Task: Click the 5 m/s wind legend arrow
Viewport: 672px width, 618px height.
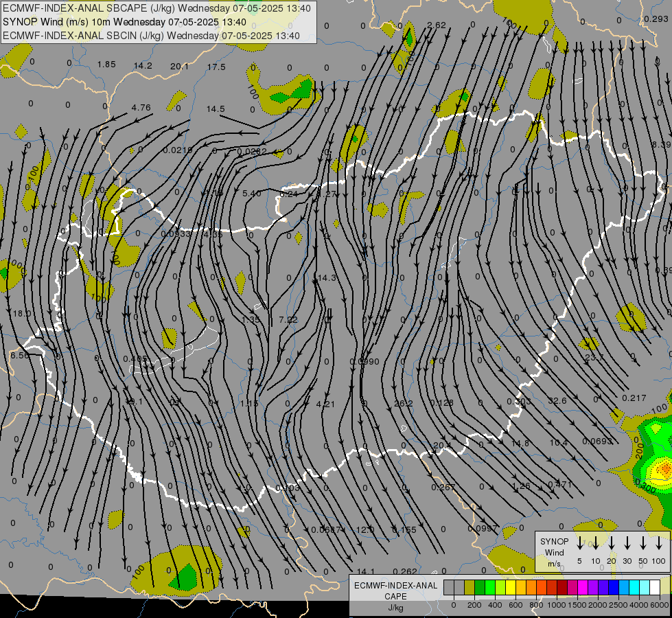Action: click(x=579, y=543)
